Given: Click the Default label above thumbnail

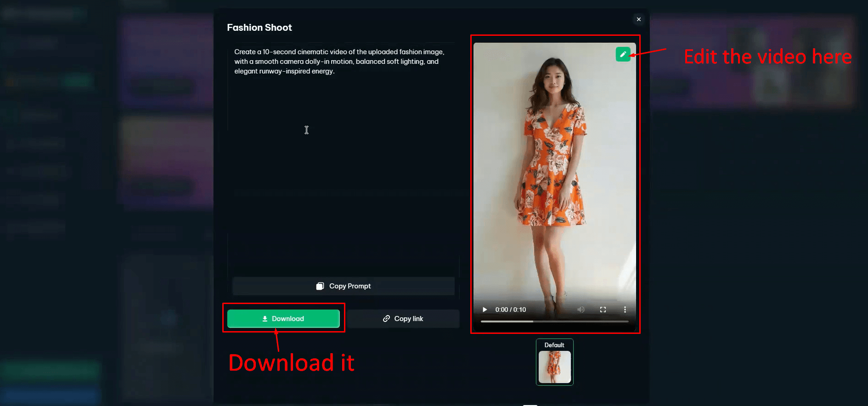Looking at the screenshot, I should click(554, 345).
